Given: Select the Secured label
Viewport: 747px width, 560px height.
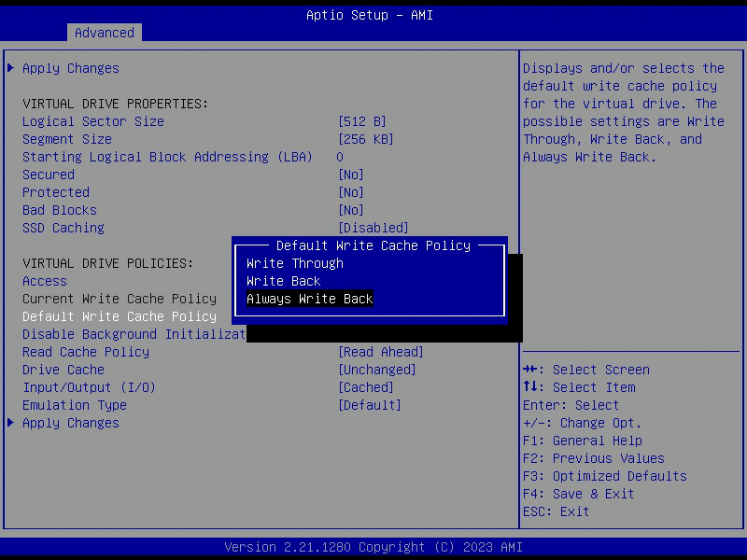Looking at the screenshot, I should 49,175.
